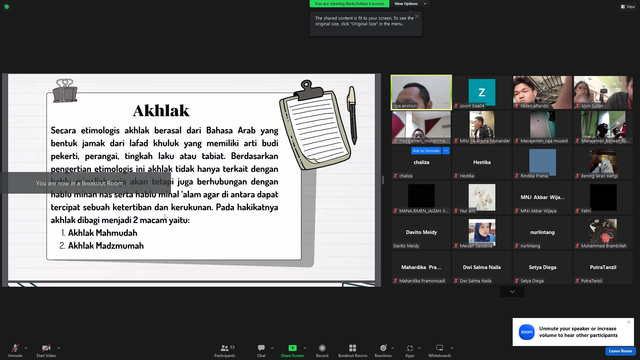Screen dimensions: 640x360
Task: Select the nurlintang participant tile
Action: click(542, 232)
